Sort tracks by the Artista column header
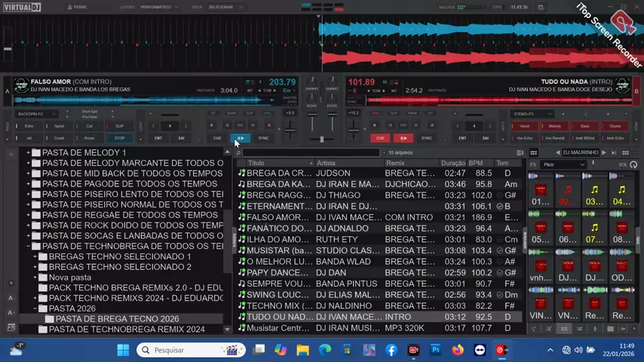Viewport: 644px width, 362px height. (326, 163)
